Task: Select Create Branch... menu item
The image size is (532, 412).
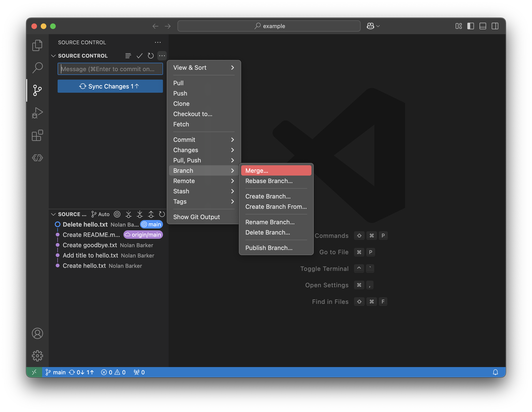Action: (276, 196)
